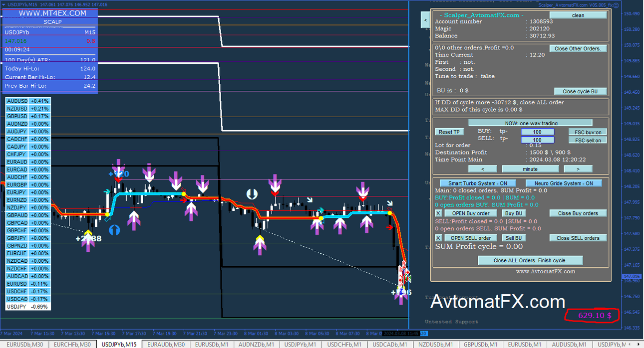Select the BUY tp input field
This screenshot has height=348, width=644.
tap(537, 132)
